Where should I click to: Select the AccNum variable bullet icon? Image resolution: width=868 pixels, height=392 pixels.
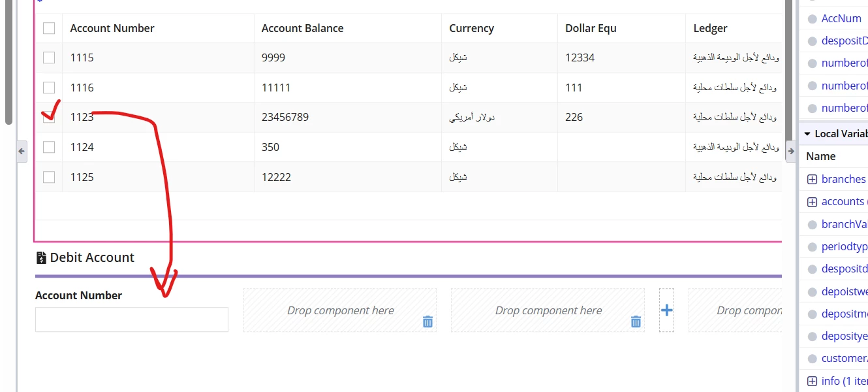click(x=812, y=19)
